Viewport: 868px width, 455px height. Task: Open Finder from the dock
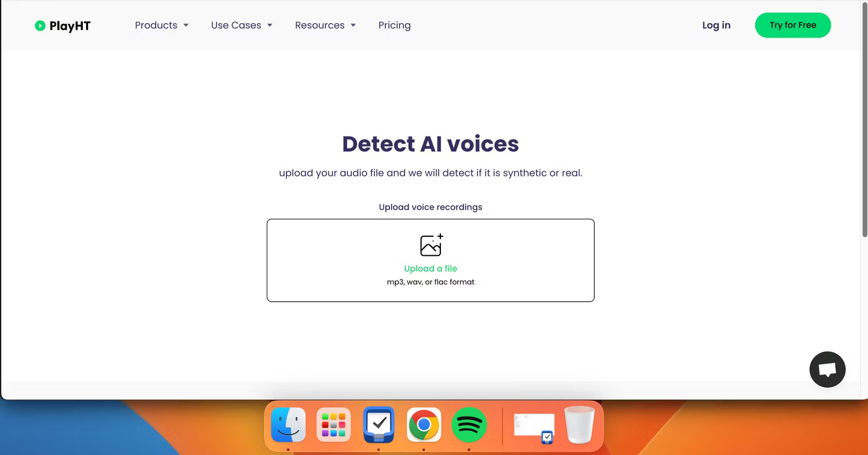288,425
